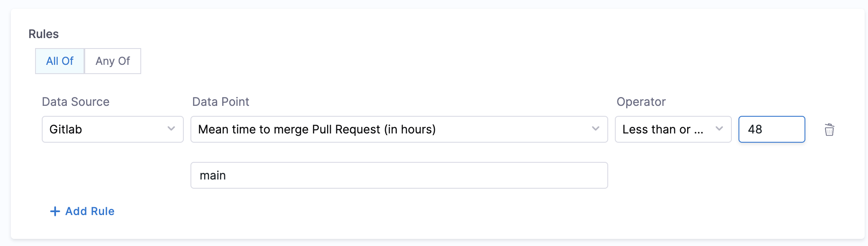Click the chevron arrow in Data Point dropdown
The image size is (868, 246).
596,129
